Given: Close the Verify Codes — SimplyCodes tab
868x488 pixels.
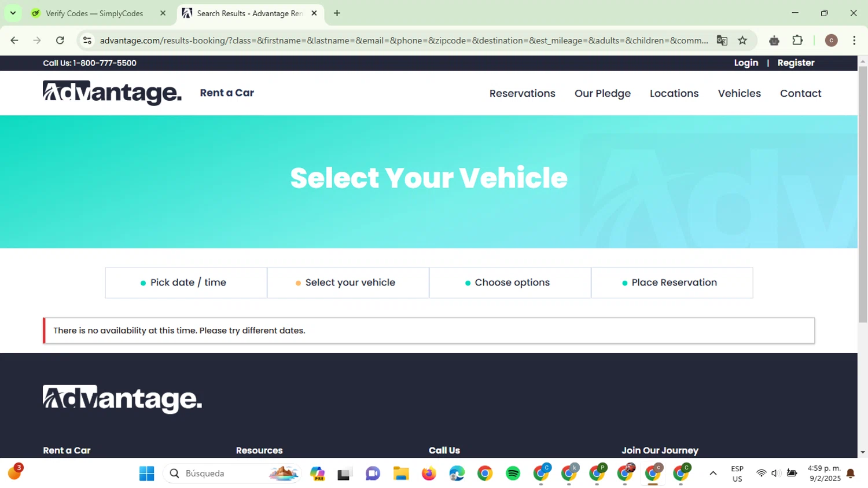Looking at the screenshot, I should [x=163, y=13].
